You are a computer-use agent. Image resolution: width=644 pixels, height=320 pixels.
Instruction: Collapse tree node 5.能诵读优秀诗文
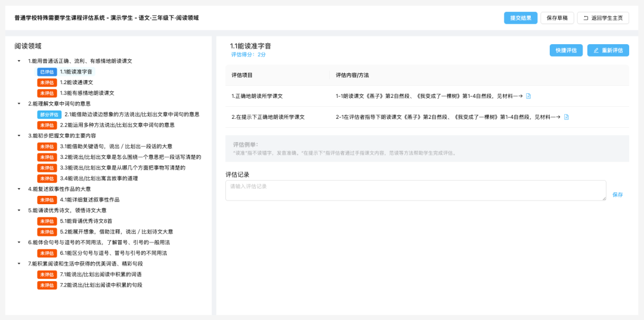point(19,210)
